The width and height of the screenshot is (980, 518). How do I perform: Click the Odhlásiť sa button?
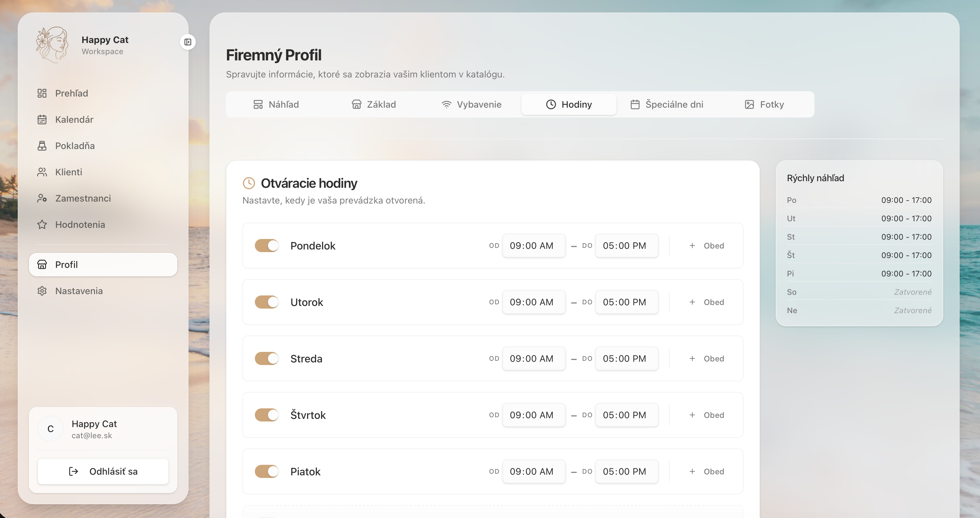tap(103, 471)
